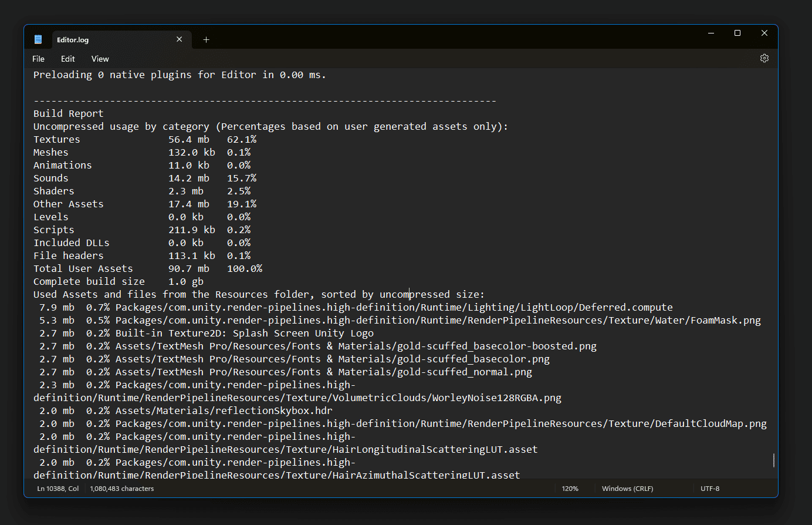Click the UTF-8 encoding indicator
Screen dimensions: 812x525
click(x=710, y=489)
